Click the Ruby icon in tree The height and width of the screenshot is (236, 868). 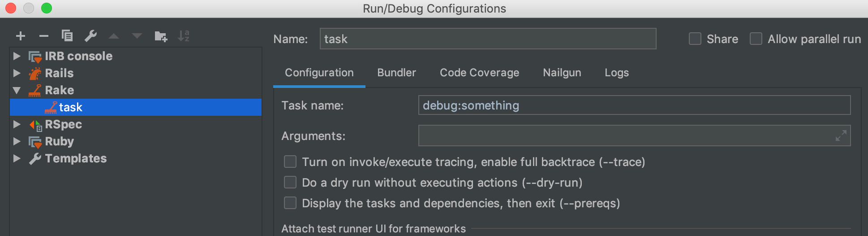[35, 142]
